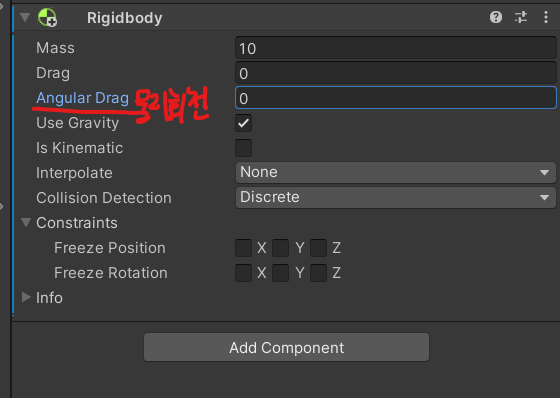The height and width of the screenshot is (398, 560).
Task: Click the Add Component button
Action: [x=286, y=347]
